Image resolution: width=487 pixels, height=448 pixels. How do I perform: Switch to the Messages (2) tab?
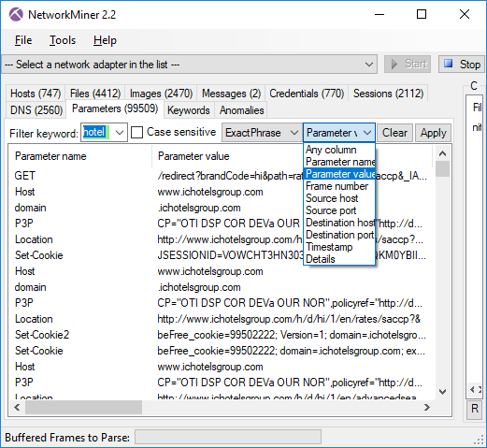pyautogui.click(x=231, y=94)
